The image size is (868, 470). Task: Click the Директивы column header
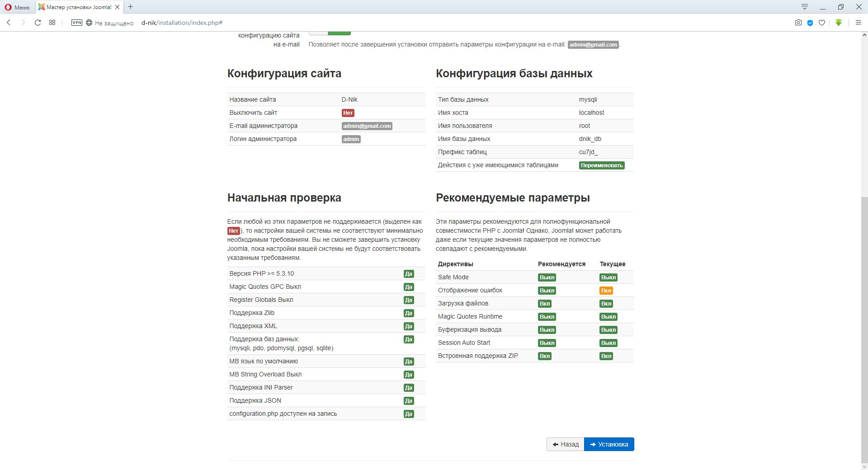tap(456, 264)
